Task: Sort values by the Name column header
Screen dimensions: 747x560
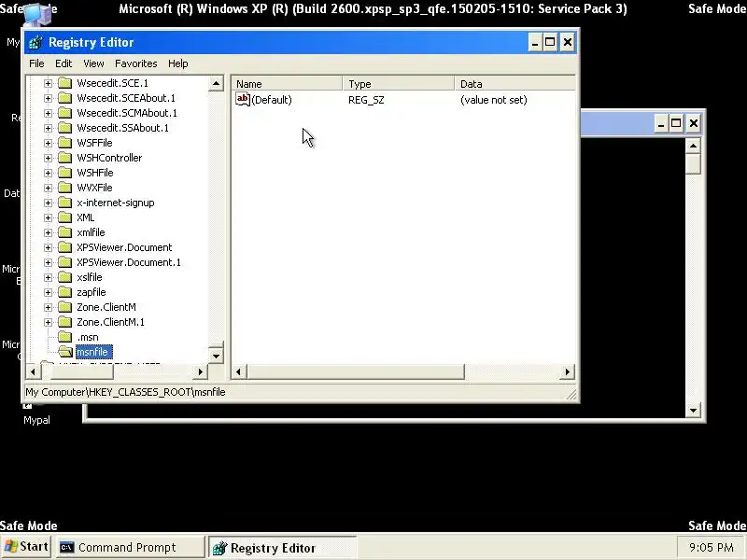Action: (x=288, y=84)
